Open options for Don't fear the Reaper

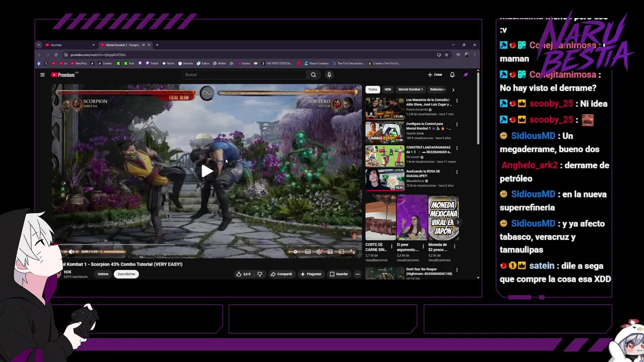[457, 269]
